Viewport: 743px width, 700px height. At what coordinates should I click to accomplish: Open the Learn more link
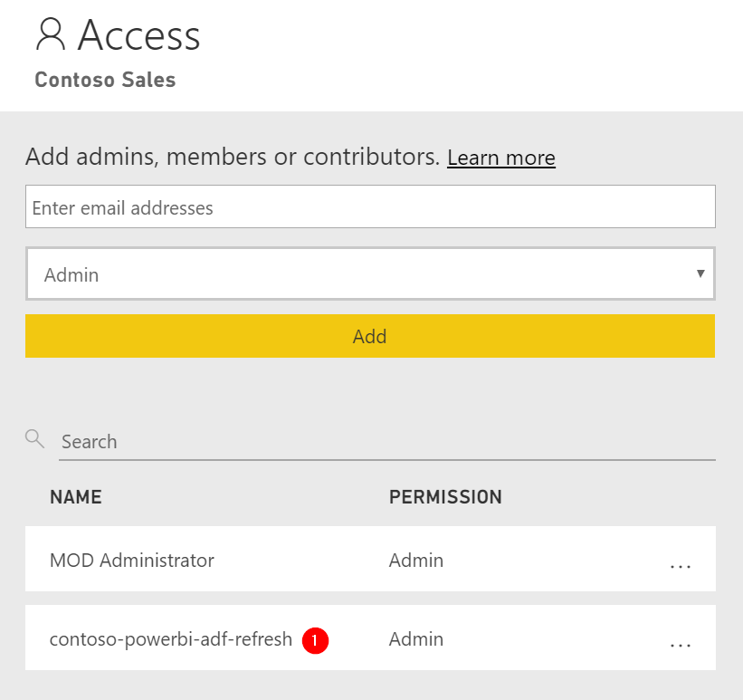(x=501, y=158)
